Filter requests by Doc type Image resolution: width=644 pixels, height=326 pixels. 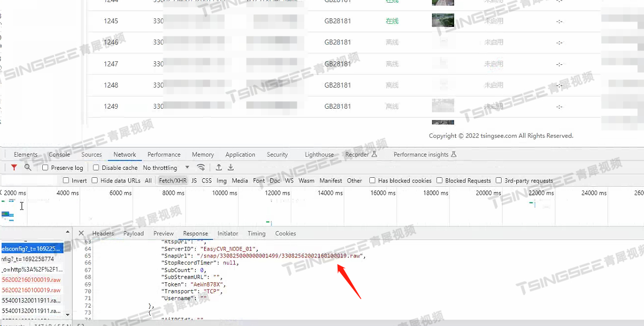pyautogui.click(x=275, y=180)
